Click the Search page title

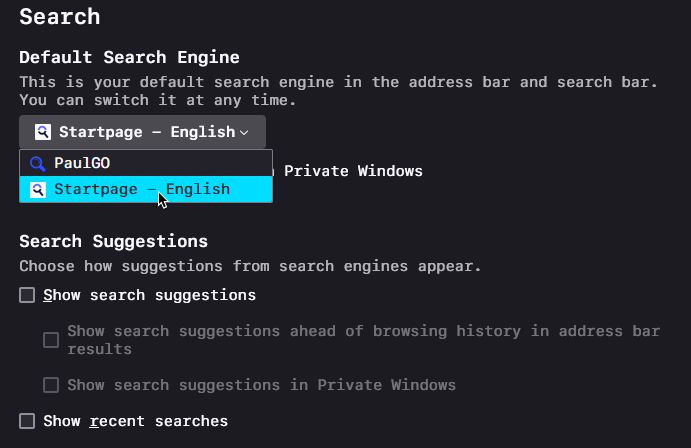(x=60, y=17)
